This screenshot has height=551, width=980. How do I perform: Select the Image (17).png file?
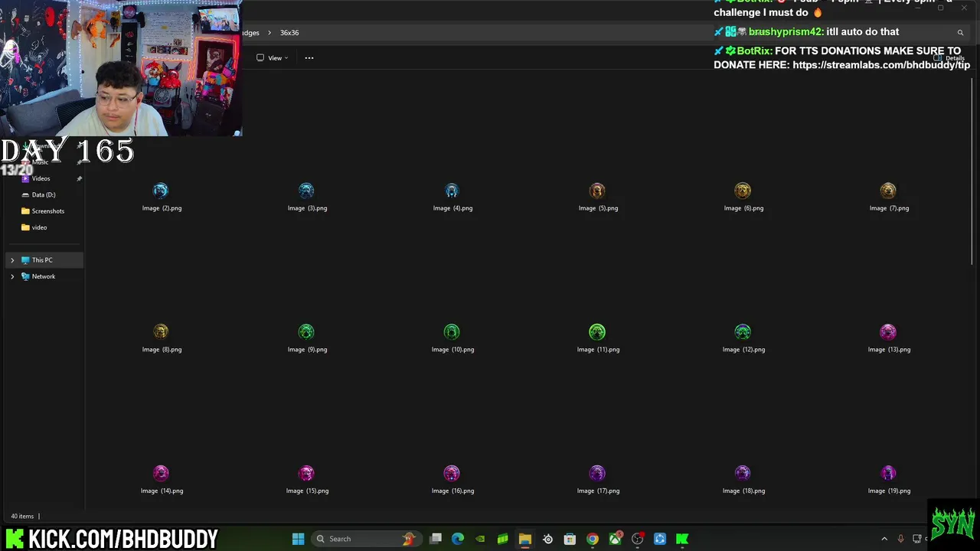tap(598, 481)
